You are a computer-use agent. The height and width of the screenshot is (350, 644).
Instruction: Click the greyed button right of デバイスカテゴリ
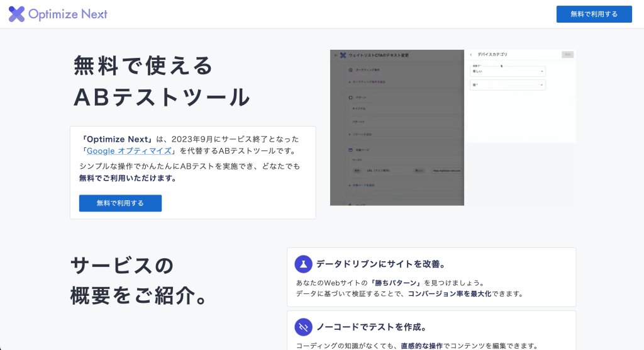[568, 54]
